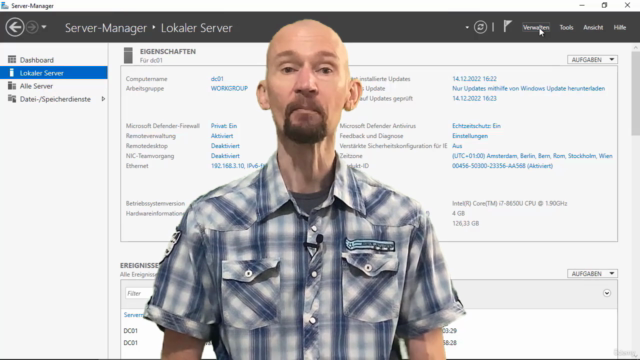Image resolution: width=640 pixels, height=360 pixels.
Task: Click the (UTC+01:00) time zone link
Action: click(532, 156)
